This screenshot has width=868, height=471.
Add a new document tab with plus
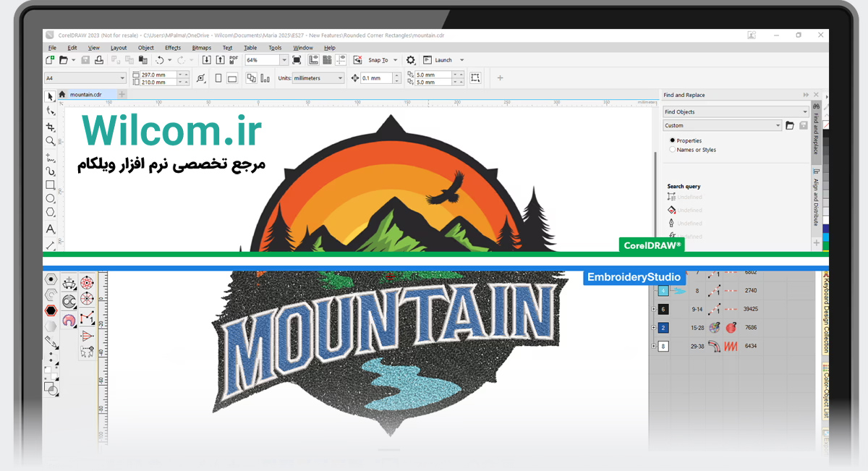[122, 94]
